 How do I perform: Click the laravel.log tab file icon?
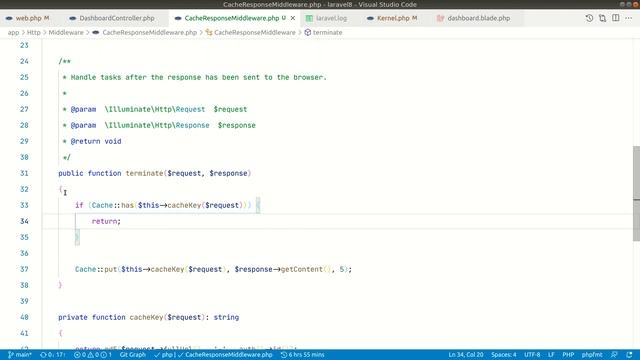click(x=309, y=18)
